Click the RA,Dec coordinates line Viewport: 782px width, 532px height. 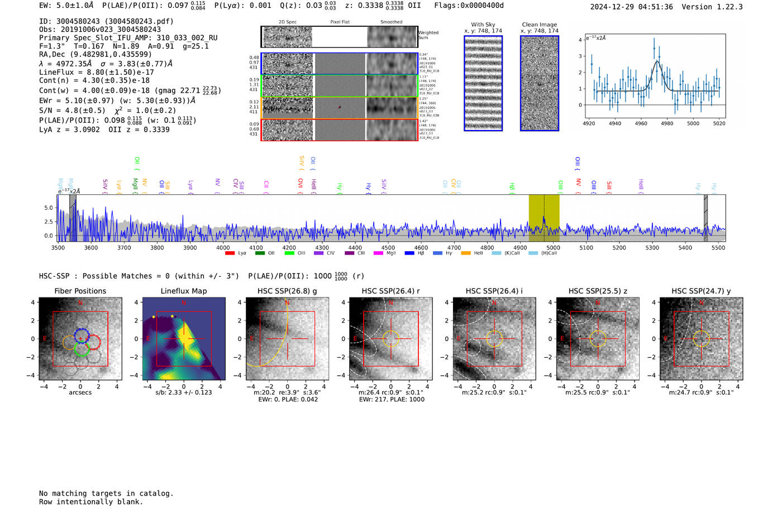point(96,55)
